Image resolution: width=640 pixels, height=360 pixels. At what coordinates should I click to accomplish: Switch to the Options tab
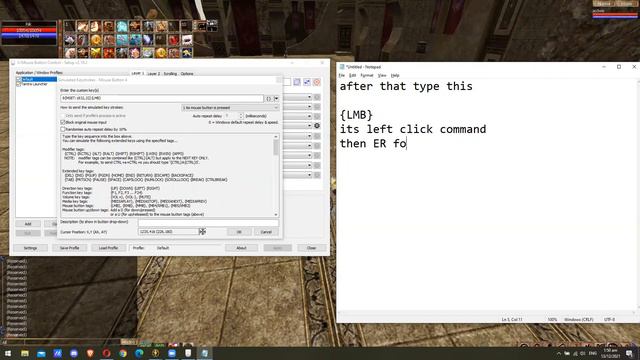[187, 74]
